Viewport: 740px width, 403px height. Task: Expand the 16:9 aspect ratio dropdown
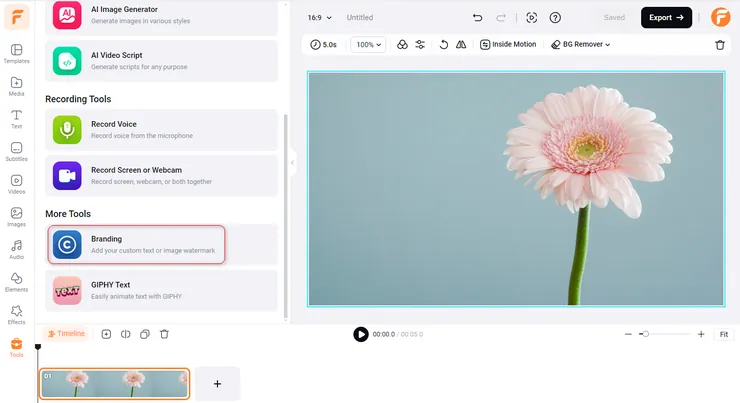(x=319, y=18)
